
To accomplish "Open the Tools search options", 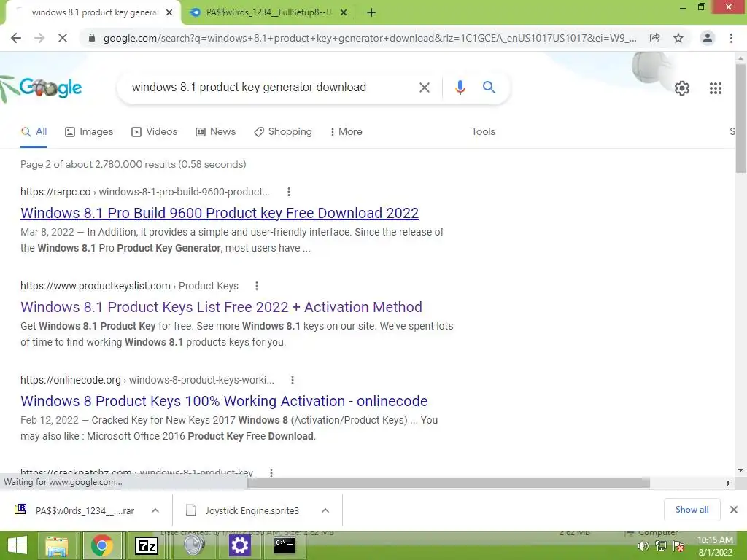I will [483, 131].
